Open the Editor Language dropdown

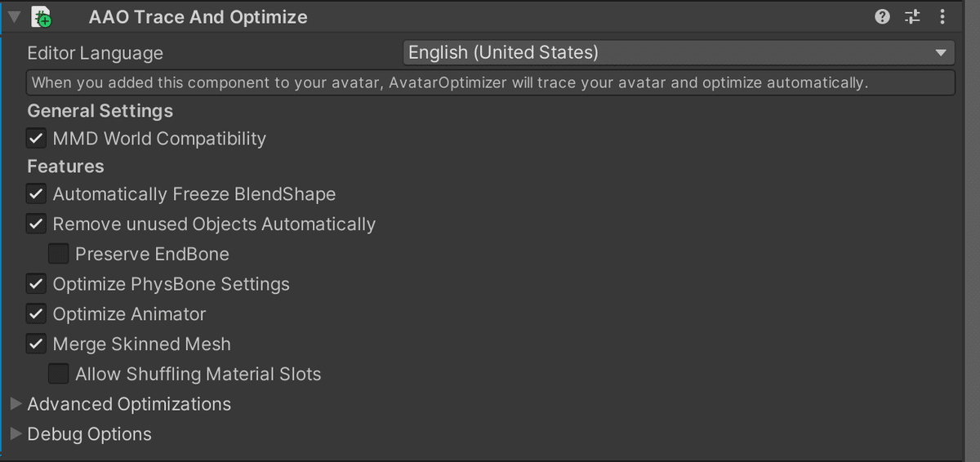[679, 53]
